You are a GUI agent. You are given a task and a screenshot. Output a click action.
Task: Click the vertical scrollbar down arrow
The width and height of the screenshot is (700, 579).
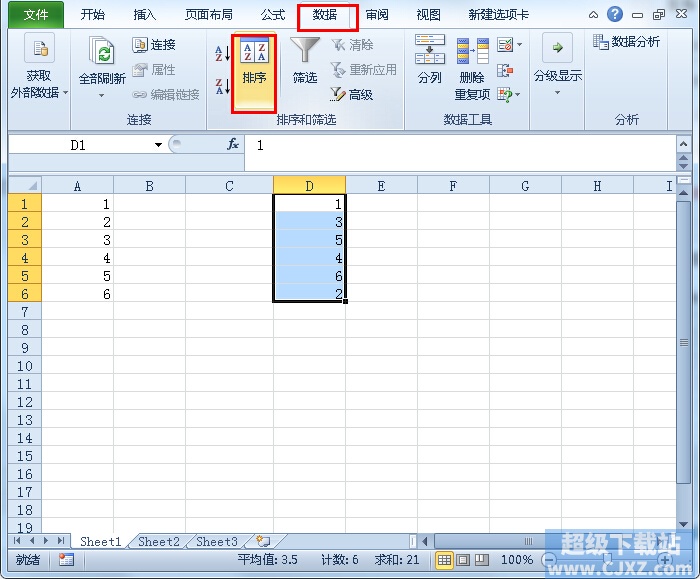pos(683,525)
